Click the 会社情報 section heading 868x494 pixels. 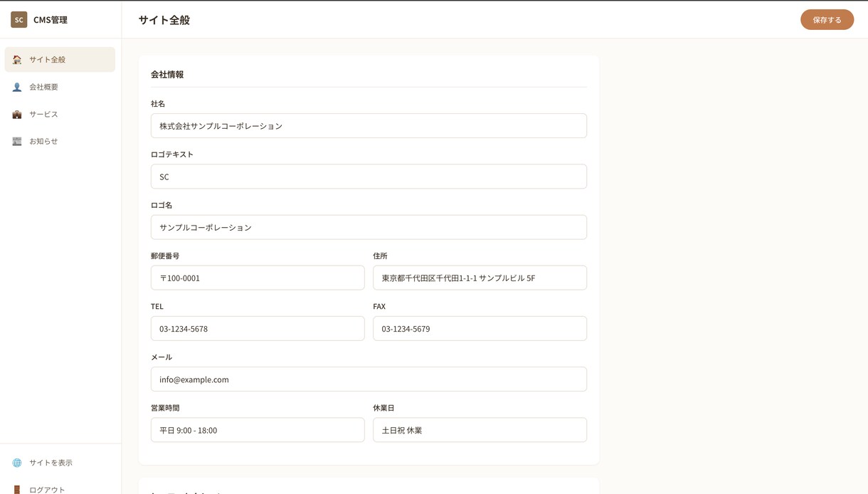(167, 74)
